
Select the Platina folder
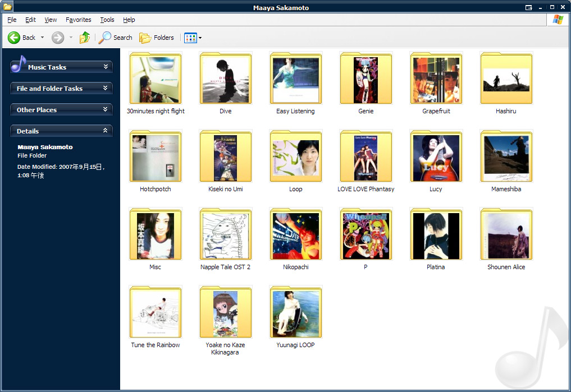436,239
